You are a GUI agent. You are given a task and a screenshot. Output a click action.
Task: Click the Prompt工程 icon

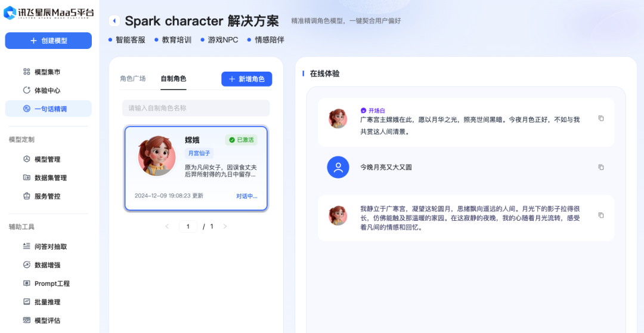coord(27,283)
